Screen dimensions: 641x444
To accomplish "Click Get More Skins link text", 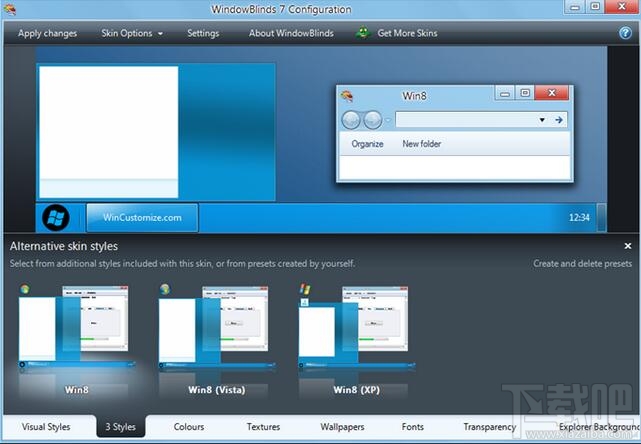I will point(407,33).
